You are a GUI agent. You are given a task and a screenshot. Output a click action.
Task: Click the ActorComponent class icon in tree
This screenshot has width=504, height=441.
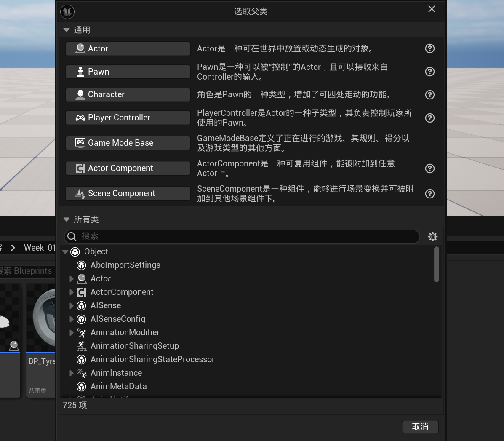pyautogui.click(x=82, y=292)
